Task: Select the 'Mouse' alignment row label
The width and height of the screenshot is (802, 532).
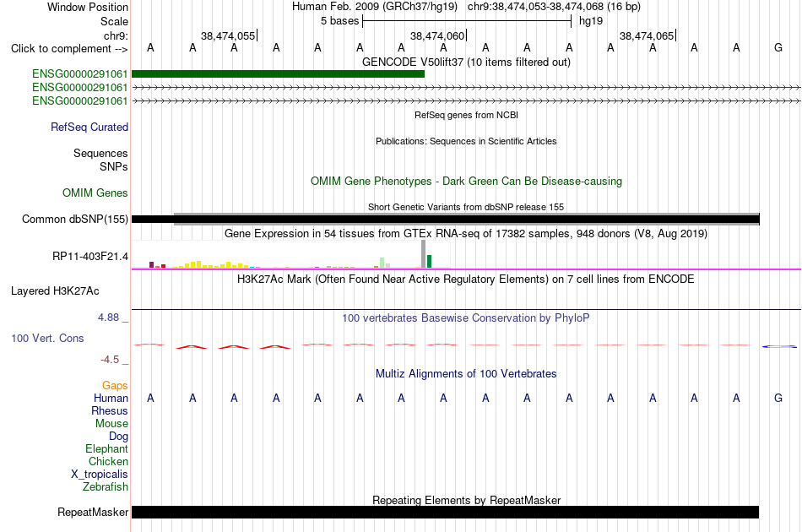Action: (111, 424)
